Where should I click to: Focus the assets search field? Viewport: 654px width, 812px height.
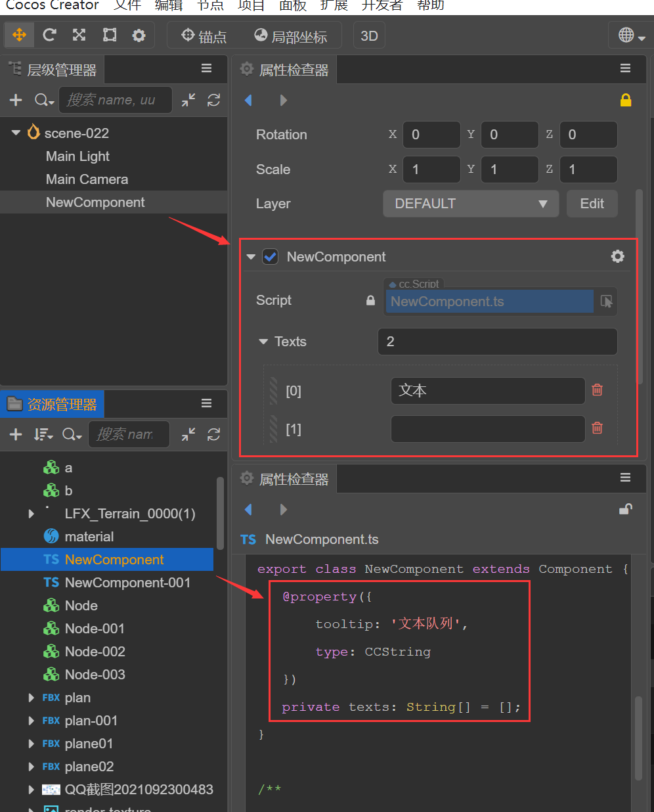[x=129, y=434]
